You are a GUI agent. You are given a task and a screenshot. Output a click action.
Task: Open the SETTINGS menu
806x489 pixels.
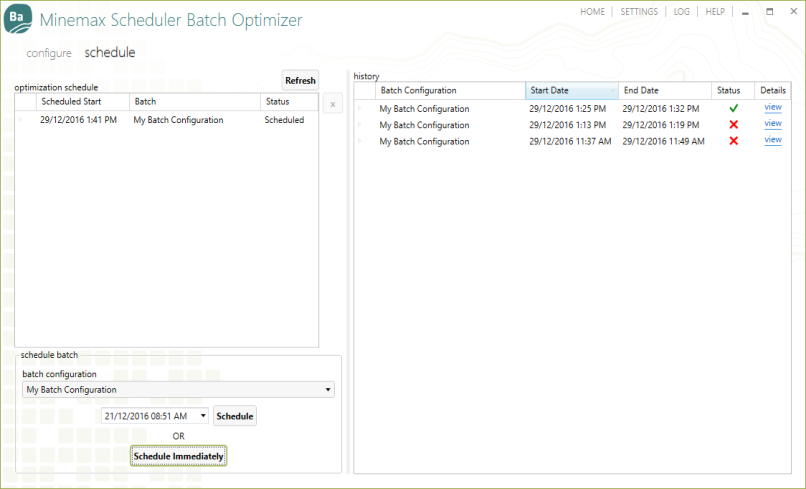(x=639, y=12)
